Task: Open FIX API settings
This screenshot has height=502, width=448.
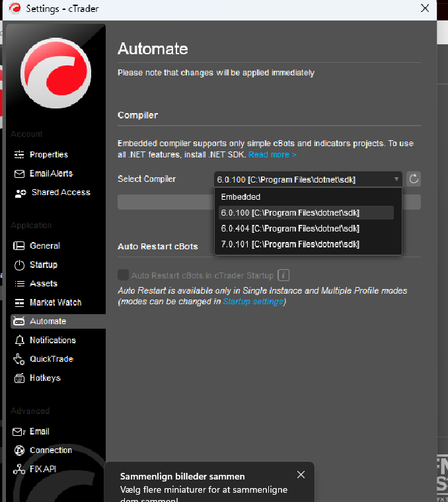Action: pos(43,470)
